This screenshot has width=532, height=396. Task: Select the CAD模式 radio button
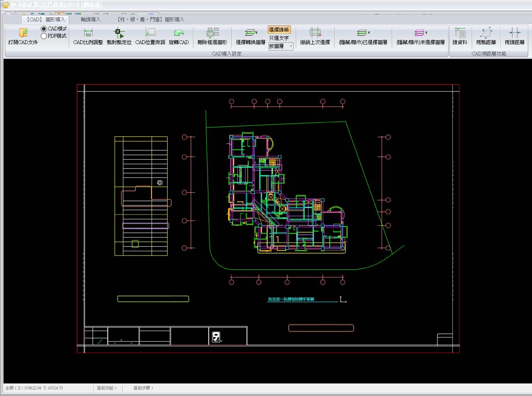[44, 29]
